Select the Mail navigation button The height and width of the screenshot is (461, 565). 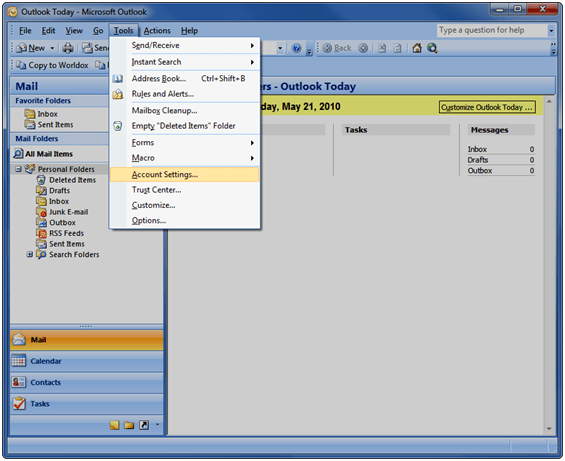pyautogui.click(x=86, y=340)
